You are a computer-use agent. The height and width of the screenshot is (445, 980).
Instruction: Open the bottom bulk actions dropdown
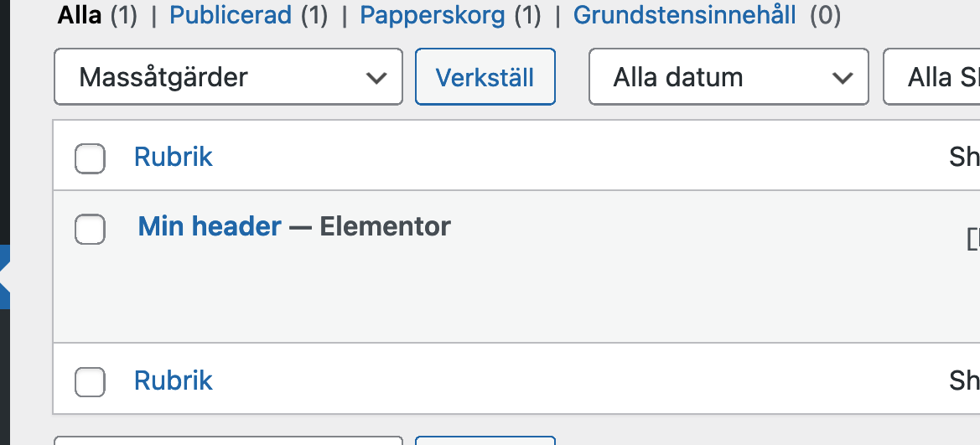228,440
